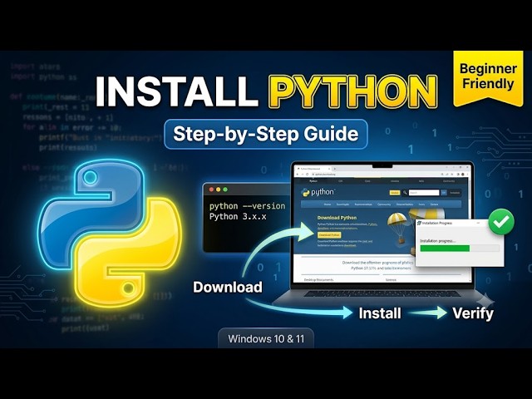The width and height of the screenshot is (532, 399).
Task: Click the red dot on the terminal window
Action: [211, 190]
